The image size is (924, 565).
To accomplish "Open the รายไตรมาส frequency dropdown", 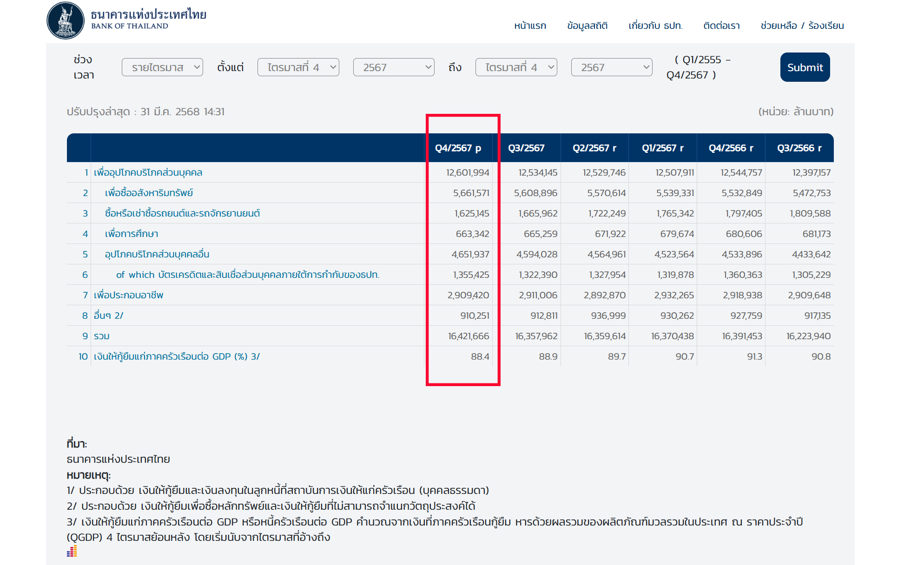I will (x=162, y=67).
